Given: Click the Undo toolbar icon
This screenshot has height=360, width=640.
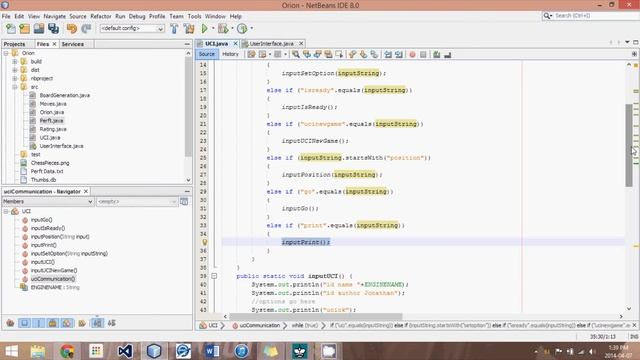Looking at the screenshot, I should [x=72, y=29].
